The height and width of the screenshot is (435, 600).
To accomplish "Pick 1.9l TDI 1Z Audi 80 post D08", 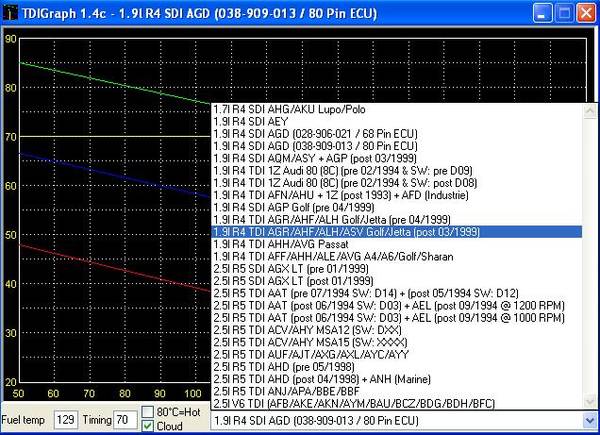I will point(396,183).
